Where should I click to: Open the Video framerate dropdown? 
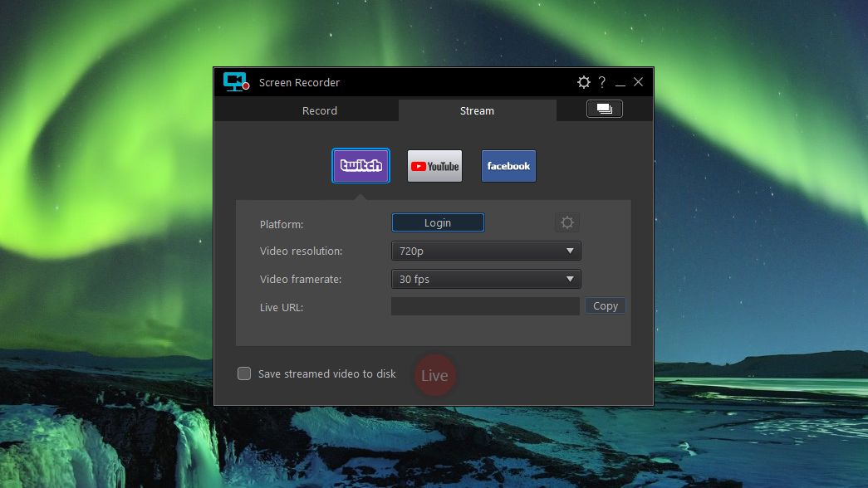click(486, 279)
